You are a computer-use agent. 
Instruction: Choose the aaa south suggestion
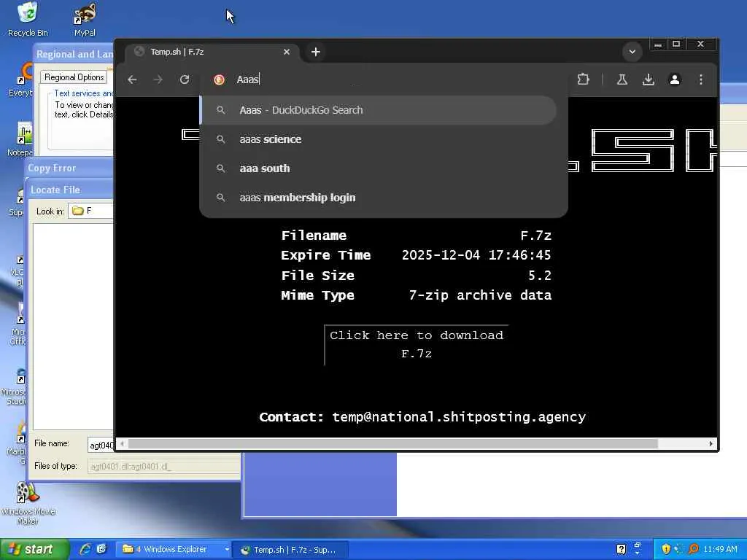(x=379, y=168)
